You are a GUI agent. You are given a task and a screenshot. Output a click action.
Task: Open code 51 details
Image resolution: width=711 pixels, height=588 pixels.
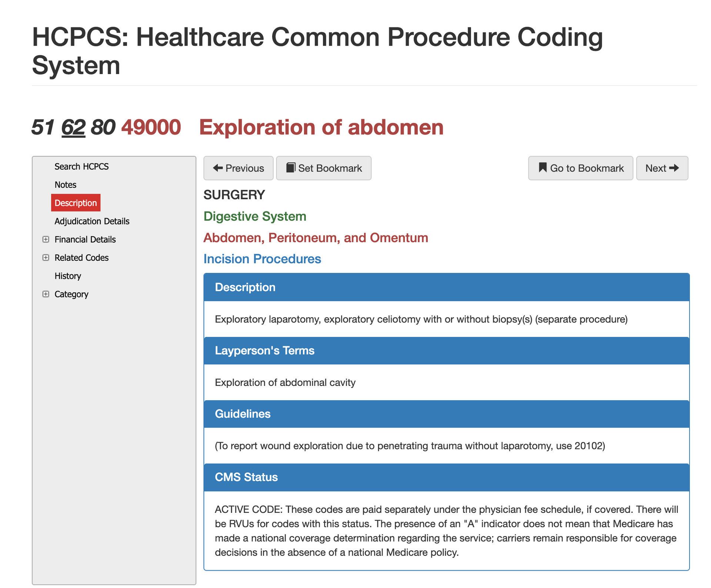coord(42,127)
